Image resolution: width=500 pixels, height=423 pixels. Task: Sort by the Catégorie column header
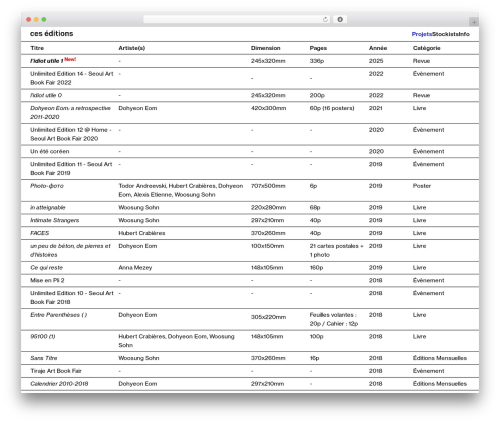[x=427, y=48]
